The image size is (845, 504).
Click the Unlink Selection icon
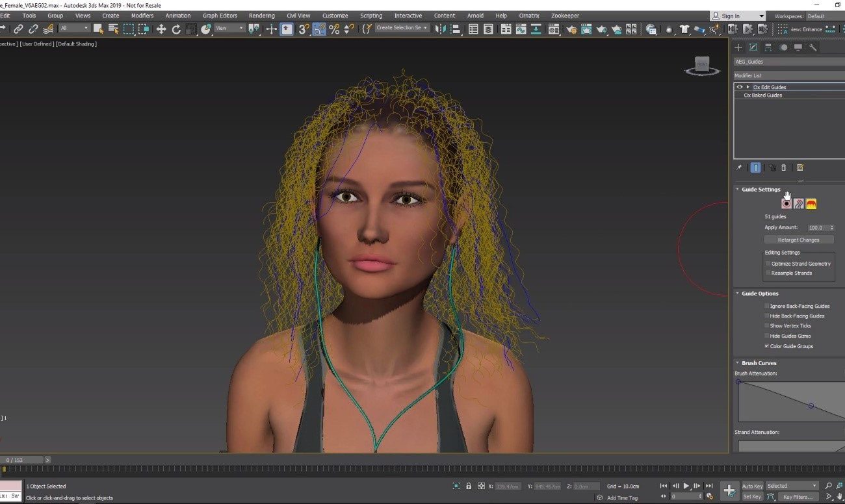coord(33,29)
